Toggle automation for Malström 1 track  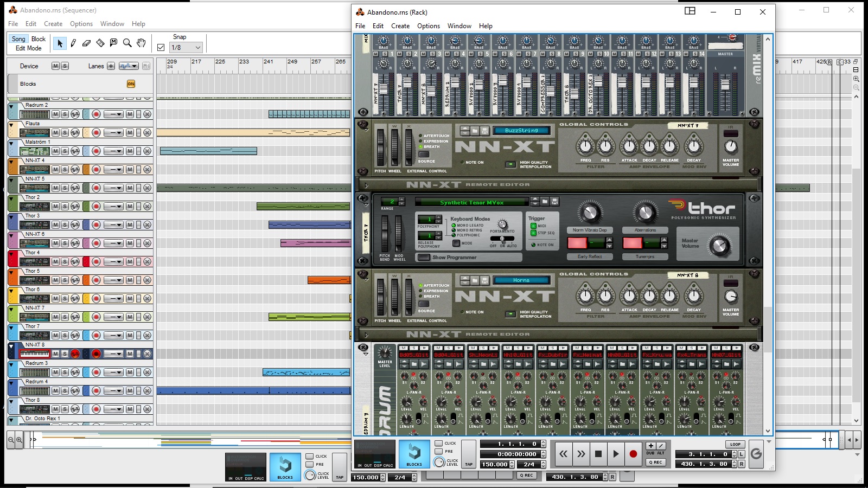click(x=75, y=151)
